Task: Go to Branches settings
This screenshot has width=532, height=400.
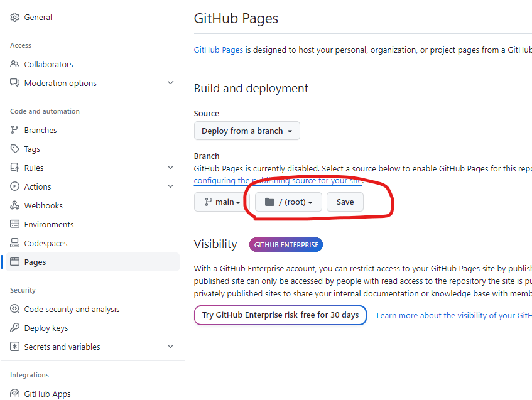Action: (x=40, y=130)
